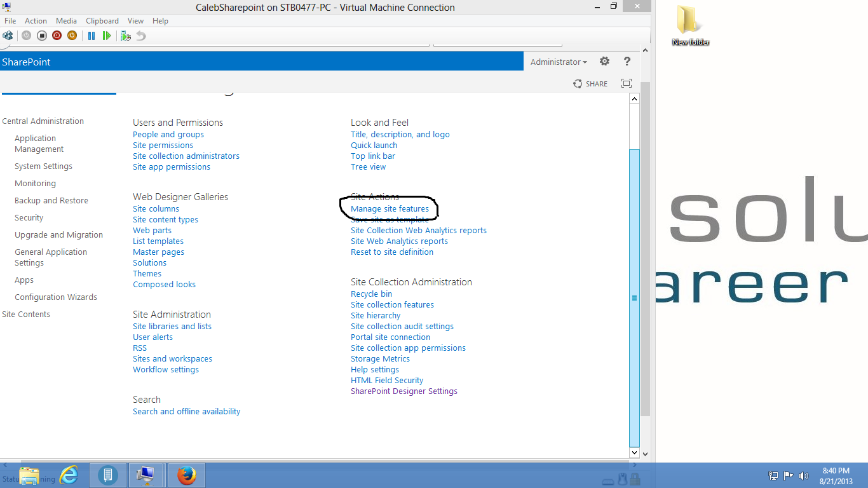Open the New folder desktop icon
Image resolution: width=868 pixels, height=488 pixels.
click(x=690, y=25)
